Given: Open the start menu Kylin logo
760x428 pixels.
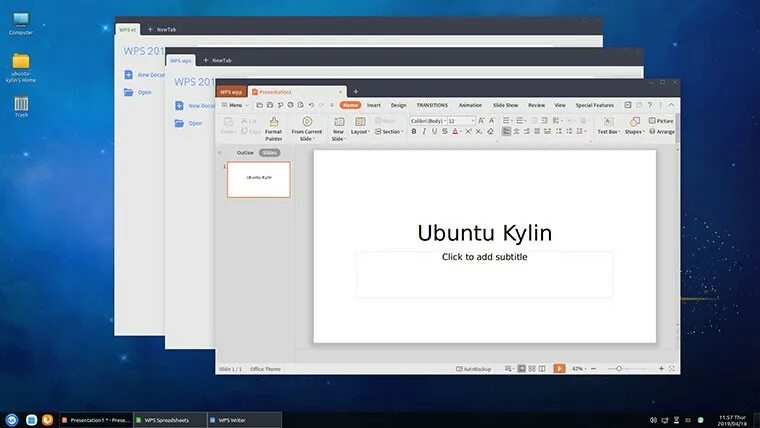Looking at the screenshot, I should [x=12, y=420].
